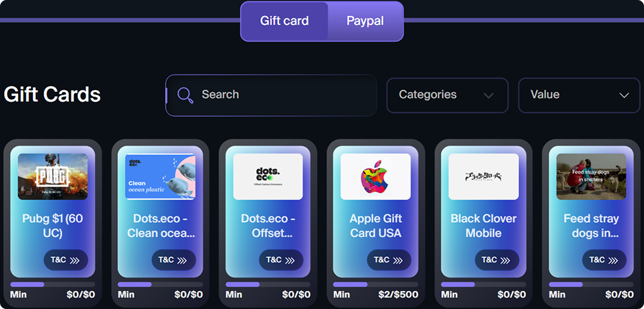
Task: Open T&C for Apple Gift Card USA
Action: click(x=389, y=260)
